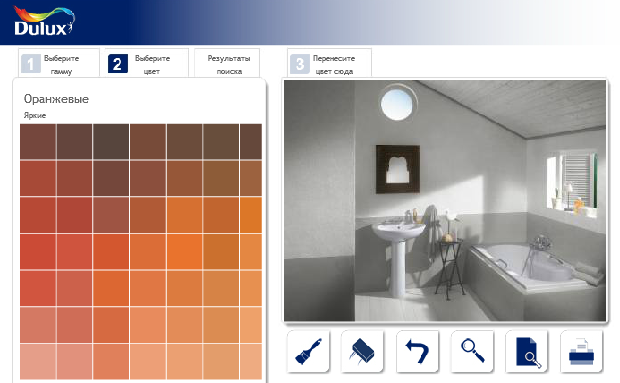Screen dimensions: 620x383
Task: Print the room with the printer icon
Action: (581, 351)
